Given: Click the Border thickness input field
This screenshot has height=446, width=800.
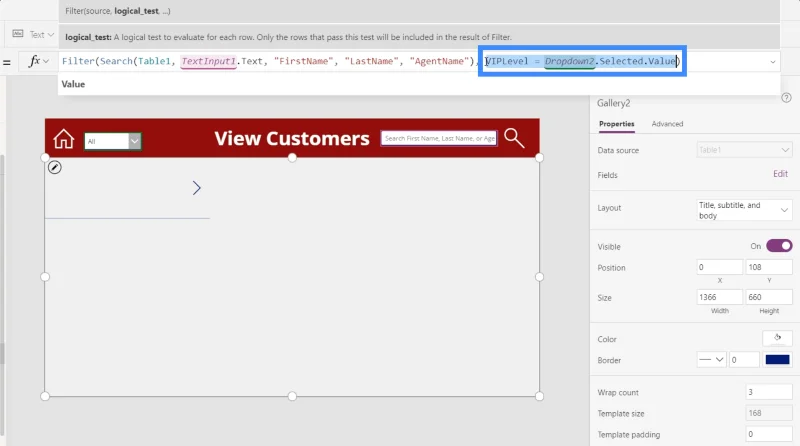Looking at the screenshot, I should click(x=744, y=360).
